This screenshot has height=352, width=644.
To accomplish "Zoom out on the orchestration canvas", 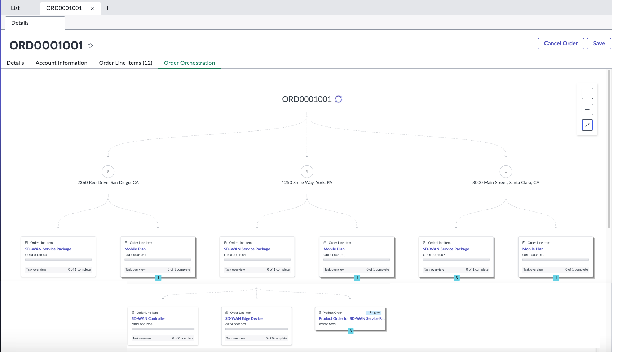I will [x=587, y=109].
